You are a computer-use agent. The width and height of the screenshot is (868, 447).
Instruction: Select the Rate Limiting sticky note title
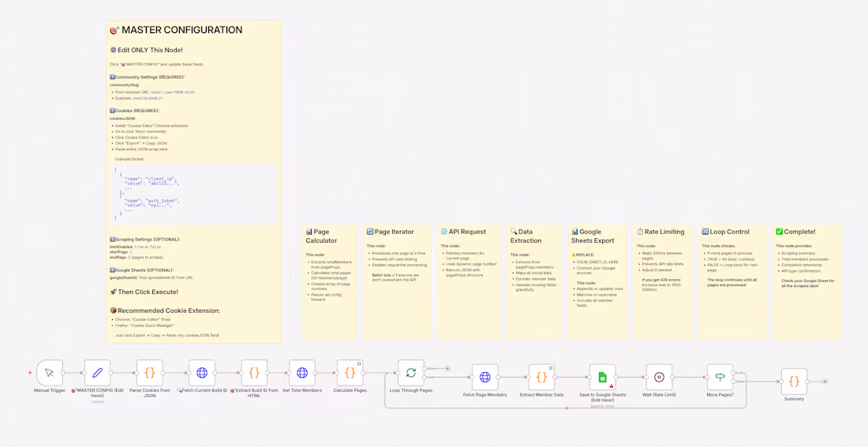tap(660, 232)
